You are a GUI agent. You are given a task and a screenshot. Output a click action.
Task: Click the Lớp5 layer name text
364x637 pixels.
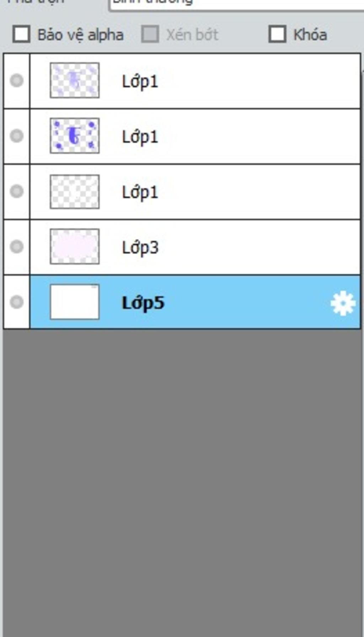[x=143, y=303]
